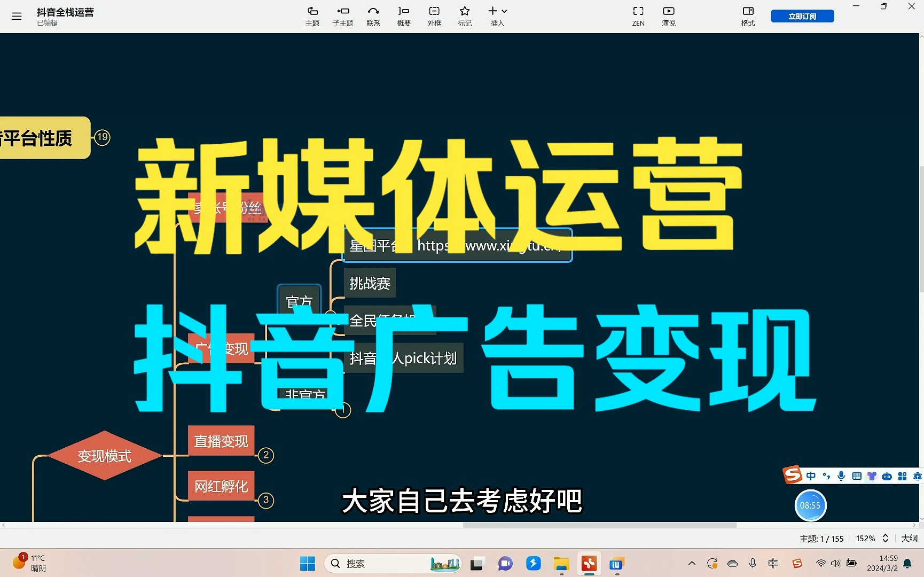924x577 pixels.
Task: Click the 星图平台 URL topic
Action: 457,245
